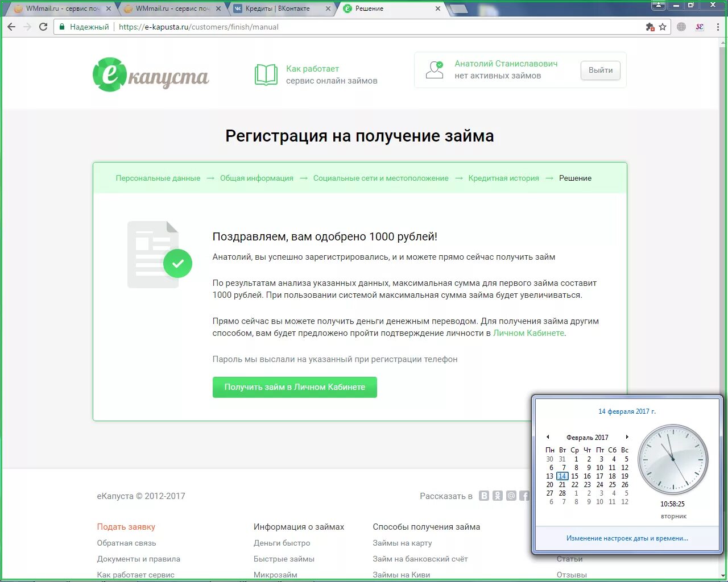Select date 28 in February calendar
This screenshot has width=728, height=582.
click(x=562, y=493)
